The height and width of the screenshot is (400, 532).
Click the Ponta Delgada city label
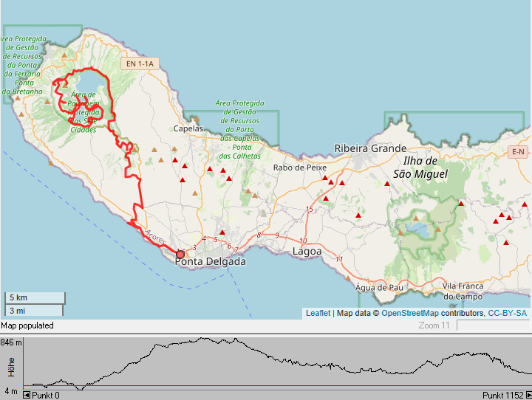(210, 261)
